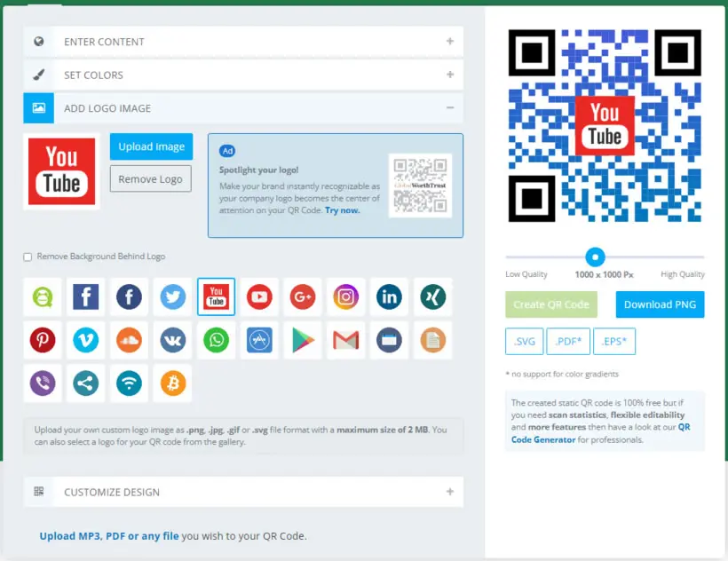Adjust the QR quality slider handle
The image size is (728, 561).
point(595,257)
